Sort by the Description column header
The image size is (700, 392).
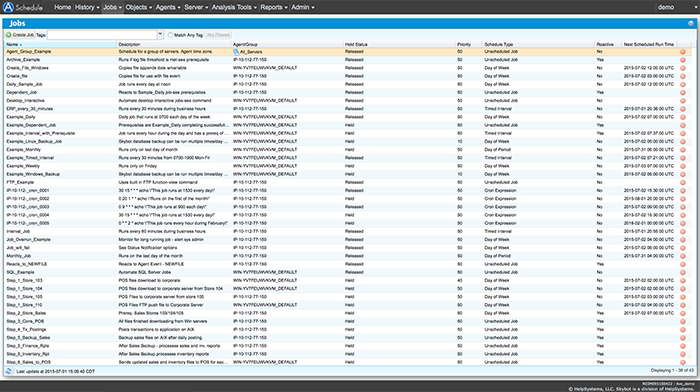(174, 44)
